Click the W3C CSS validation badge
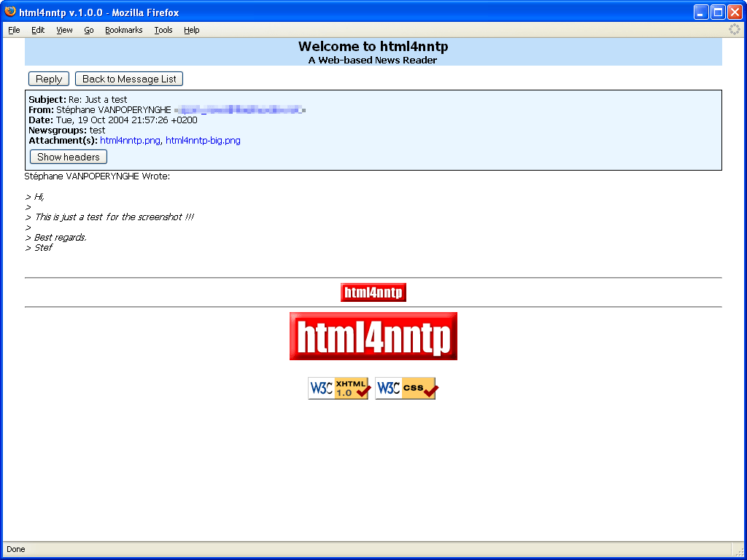This screenshot has width=747, height=560. click(406, 388)
